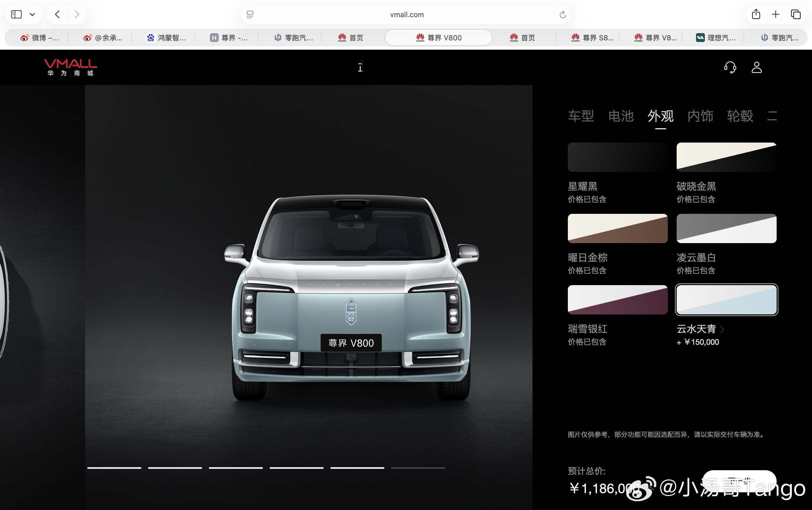Jump to the fifth carousel image indicator
Image resolution: width=812 pixels, height=510 pixels.
357,468
